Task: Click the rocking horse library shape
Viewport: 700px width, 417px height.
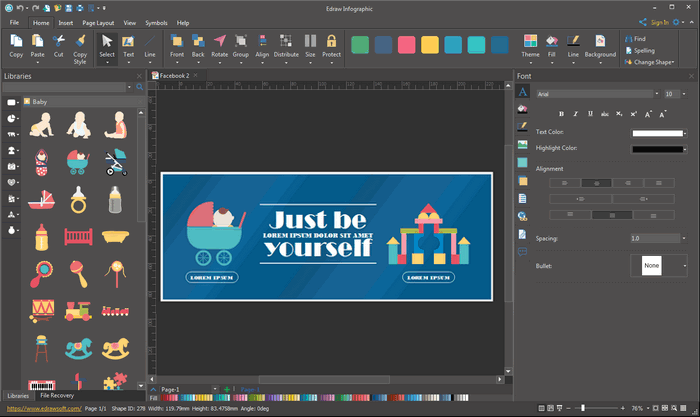Action: [x=80, y=349]
